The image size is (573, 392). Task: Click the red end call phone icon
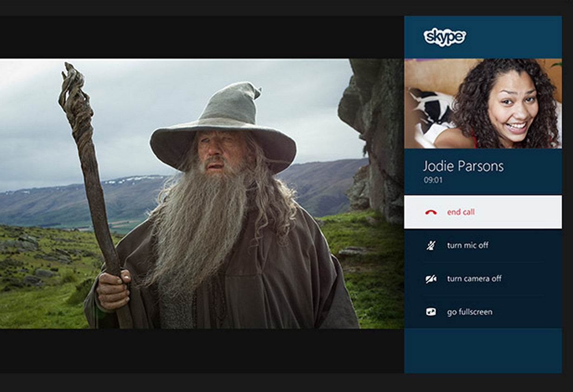tap(431, 212)
